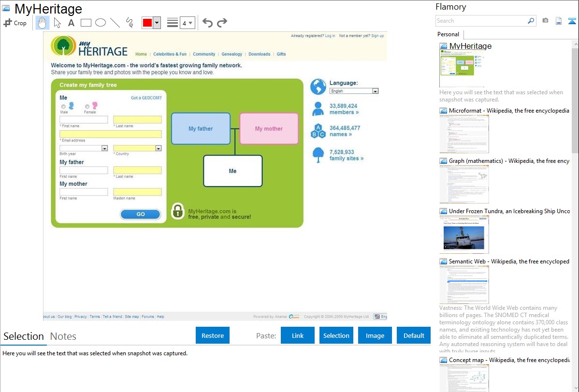Click the 7,528,933 family sites link
The height and width of the screenshot is (392, 579).
pyautogui.click(x=347, y=155)
